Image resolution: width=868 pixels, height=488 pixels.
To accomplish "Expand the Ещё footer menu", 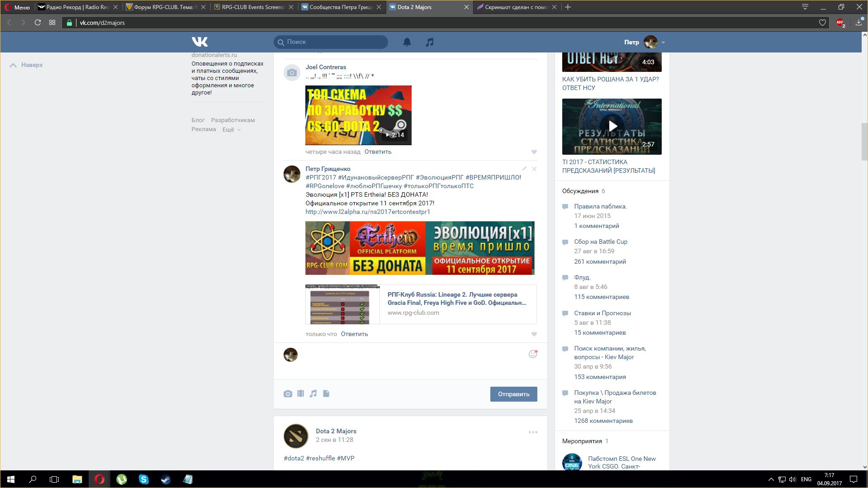I will [x=232, y=129].
